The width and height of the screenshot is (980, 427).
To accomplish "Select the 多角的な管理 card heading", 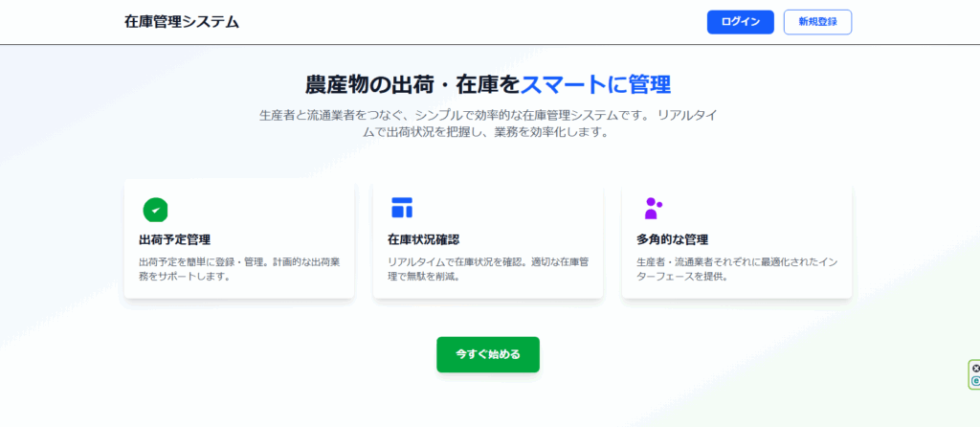I will coord(672,239).
